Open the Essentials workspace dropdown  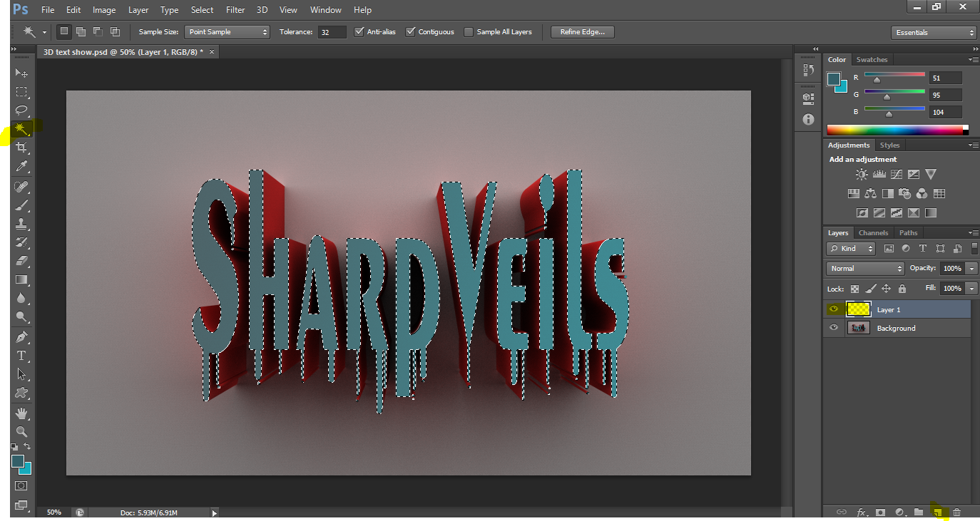click(x=934, y=32)
